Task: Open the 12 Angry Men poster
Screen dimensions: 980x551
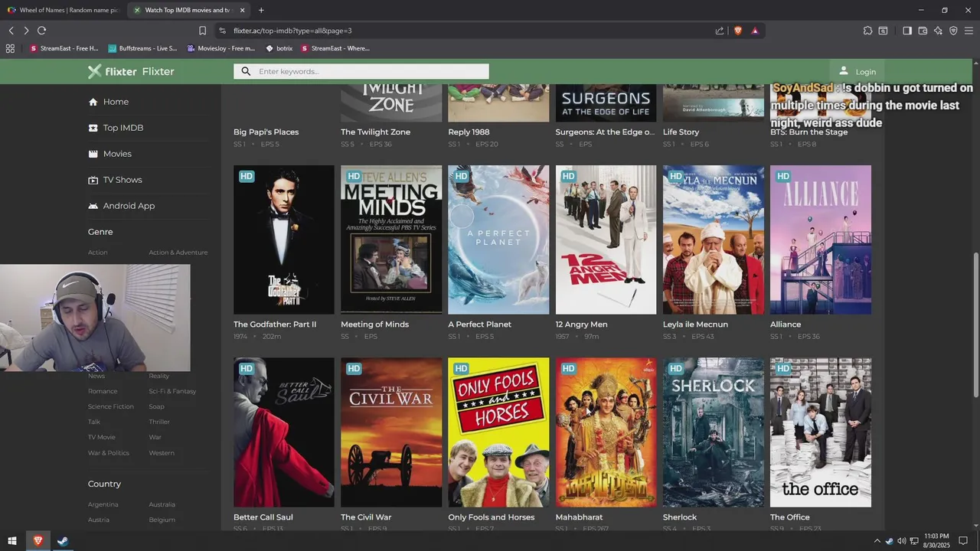Action: click(606, 240)
